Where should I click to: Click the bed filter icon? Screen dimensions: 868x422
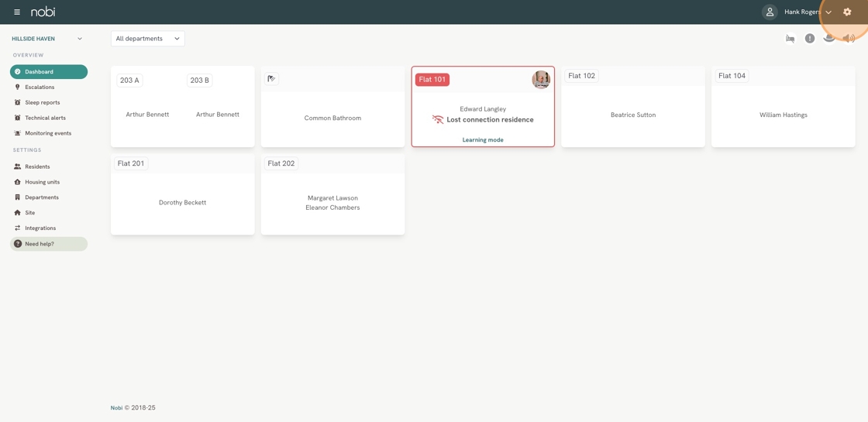pos(790,39)
